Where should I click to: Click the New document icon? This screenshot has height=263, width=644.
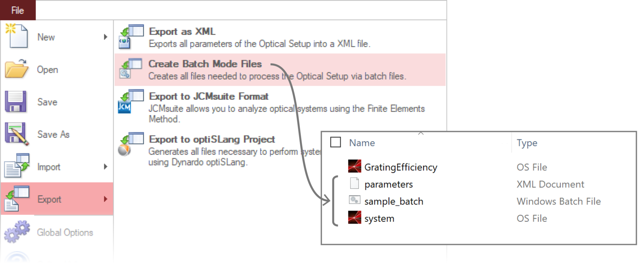click(17, 36)
